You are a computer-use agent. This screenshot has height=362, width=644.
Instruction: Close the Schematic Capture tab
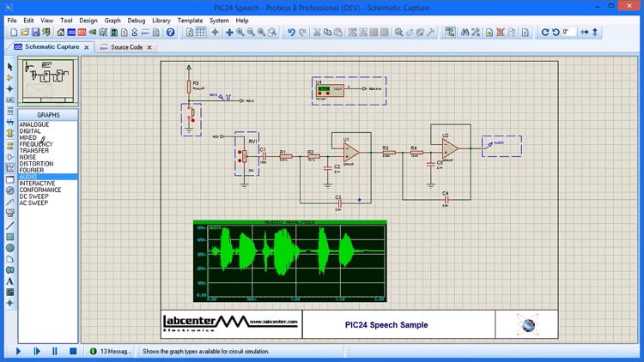86,47
